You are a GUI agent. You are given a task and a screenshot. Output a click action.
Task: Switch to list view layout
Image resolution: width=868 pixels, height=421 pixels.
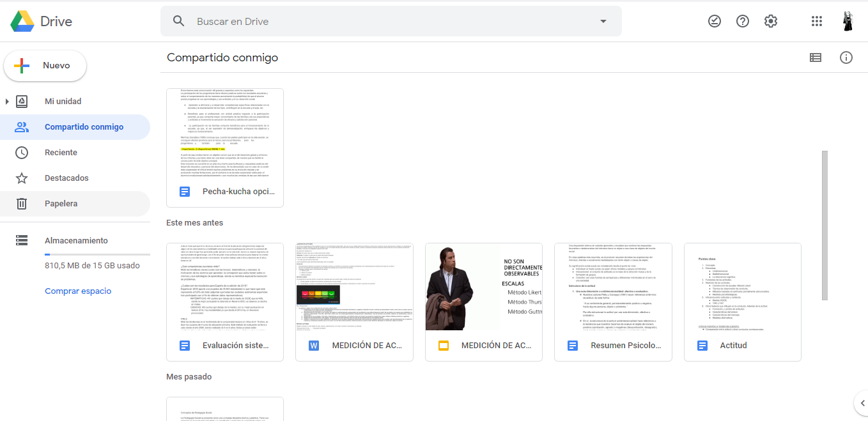(815, 57)
